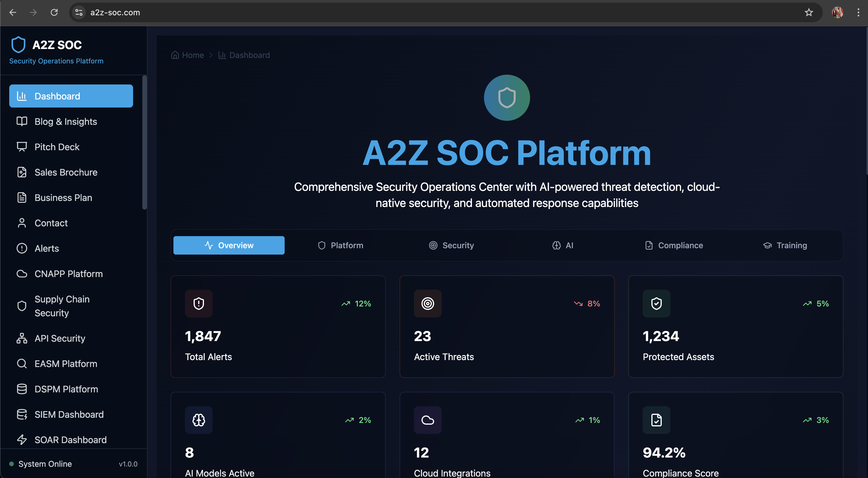Screen dimensions: 868x478
Task: Click the 12% trend on Total Alerts
Action: coord(356,303)
